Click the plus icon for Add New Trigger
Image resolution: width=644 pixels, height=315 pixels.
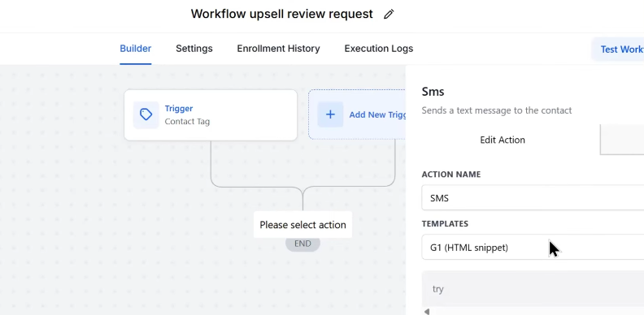(330, 114)
